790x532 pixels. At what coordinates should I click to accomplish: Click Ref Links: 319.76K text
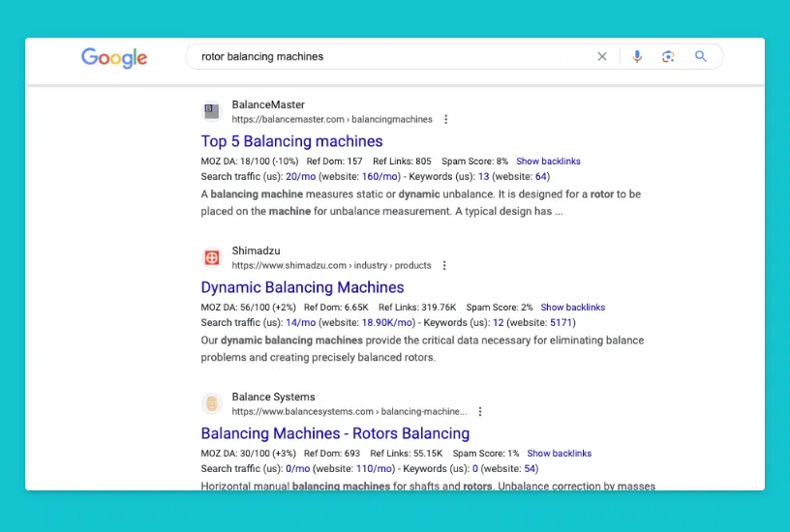point(417,307)
